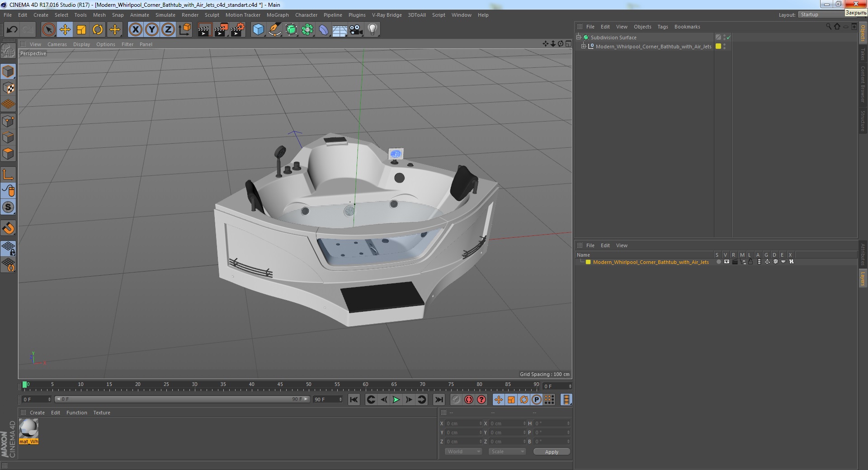This screenshot has height=470, width=868.
Task: Go to start of animation
Action: point(354,399)
